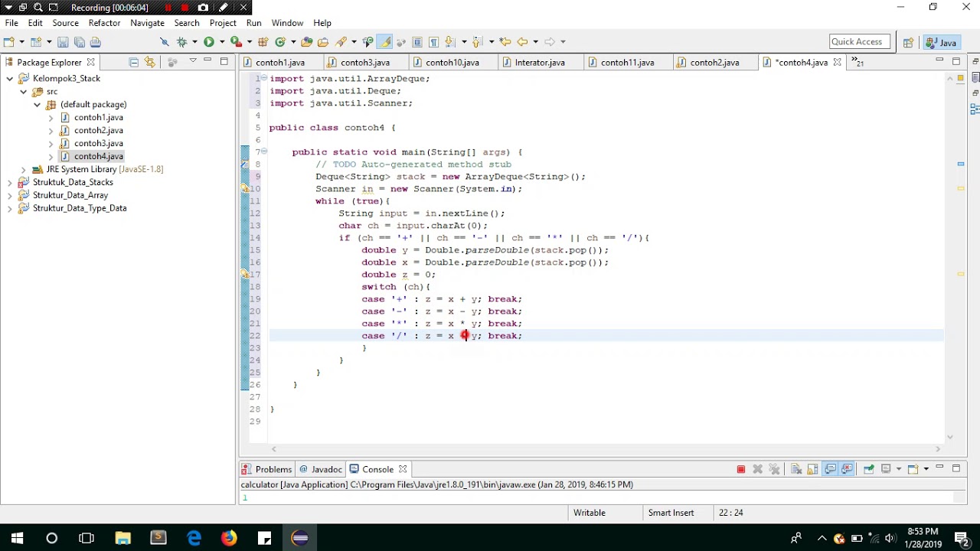Viewport: 980px width, 551px height.
Task: Open File Explorer from the taskbar
Action: click(122, 538)
